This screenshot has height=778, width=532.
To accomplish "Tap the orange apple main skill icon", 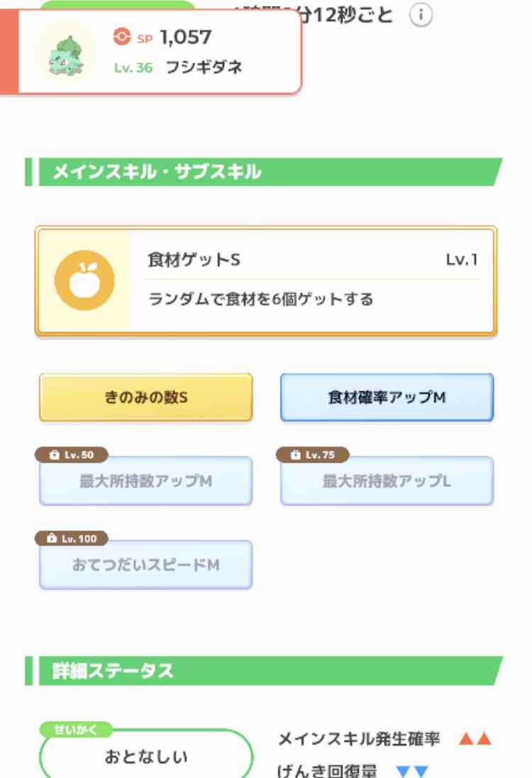I will tap(84, 280).
